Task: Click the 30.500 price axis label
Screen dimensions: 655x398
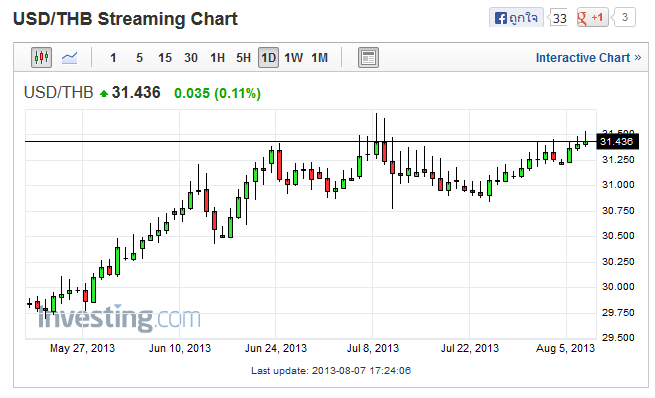Action: pyautogui.click(x=618, y=236)
